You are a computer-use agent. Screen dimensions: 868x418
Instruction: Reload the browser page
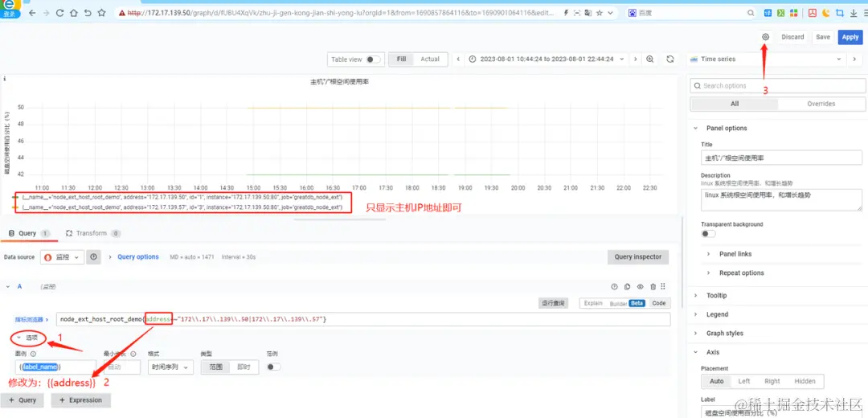tap(59, 12)
